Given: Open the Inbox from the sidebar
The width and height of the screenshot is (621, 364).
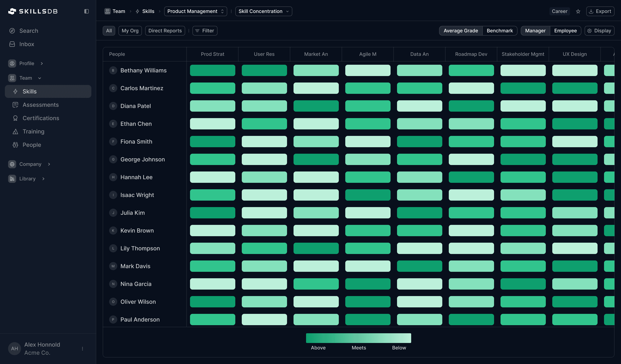Looking at the screenshot, I should tap(27, 44).
